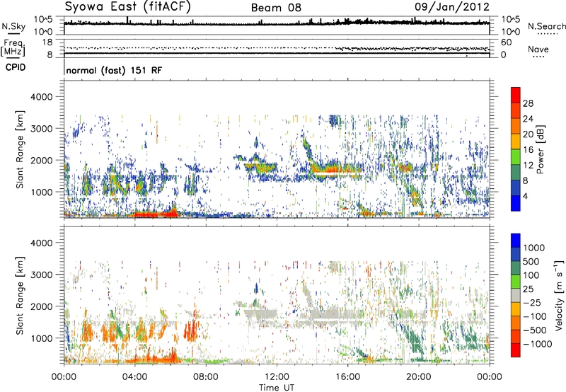
Task: Click the bright blue bottom segment of Power color bar
Action: pyautogui.click(x=516, y=203)
